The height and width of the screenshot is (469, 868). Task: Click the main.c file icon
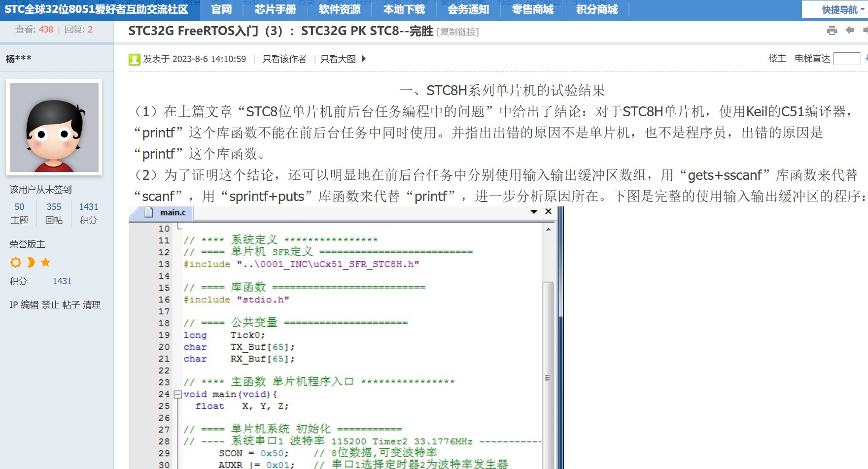(149, 212)
